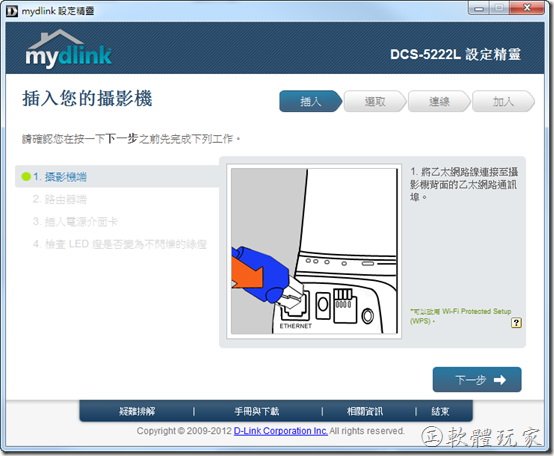Open 手冊與下載 in bottom menu bar
Screen dimensions: 554x456
257,411
